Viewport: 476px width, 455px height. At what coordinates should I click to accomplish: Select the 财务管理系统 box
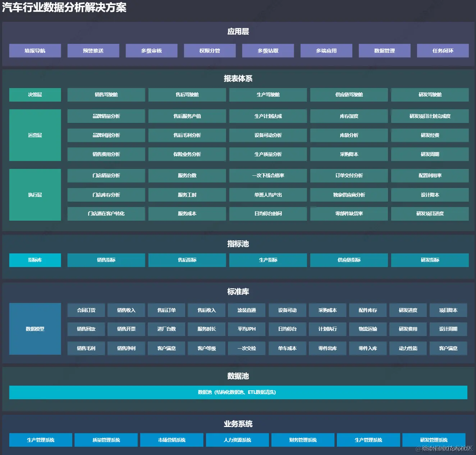303,440
